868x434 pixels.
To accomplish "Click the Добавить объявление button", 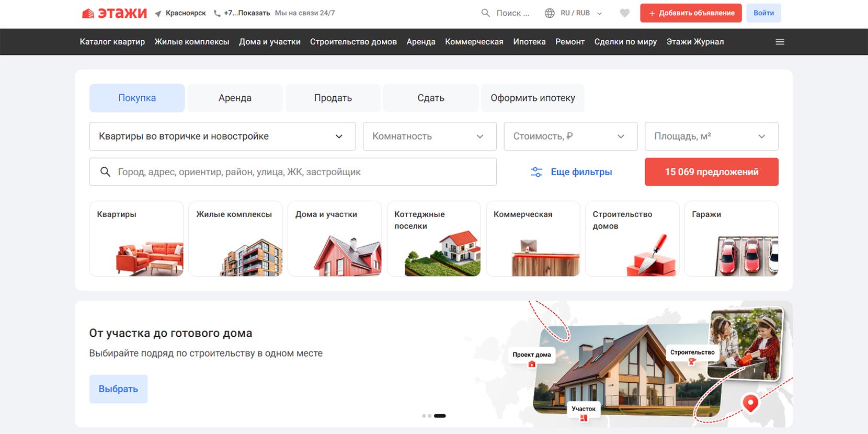I will point(691,13).
